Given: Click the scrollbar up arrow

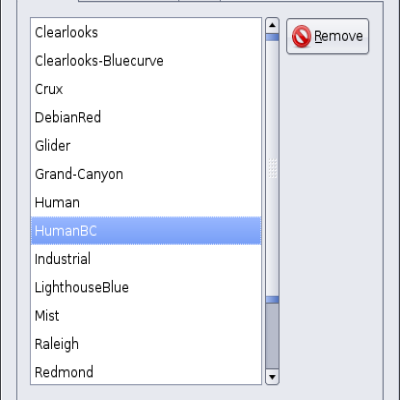Looking at the screenshot, I should click(x=272, y=25).
